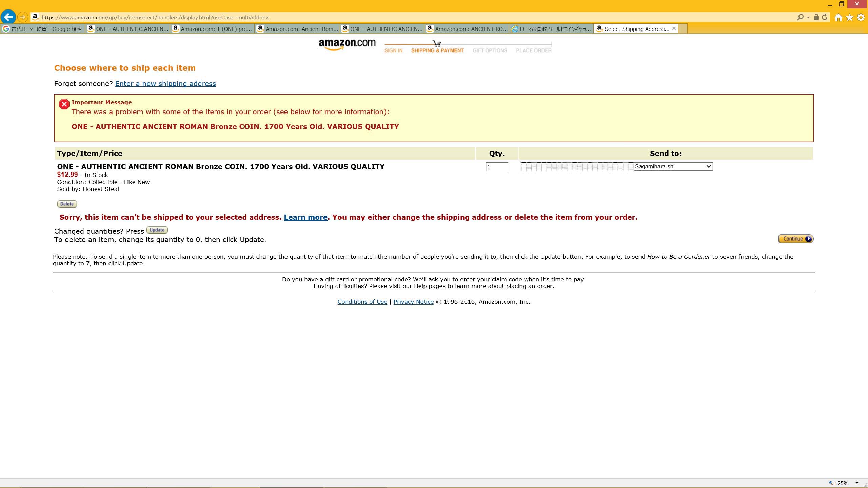868x488 pixels.
Task: Click the Update quantities button
Action: click(157, 230)
